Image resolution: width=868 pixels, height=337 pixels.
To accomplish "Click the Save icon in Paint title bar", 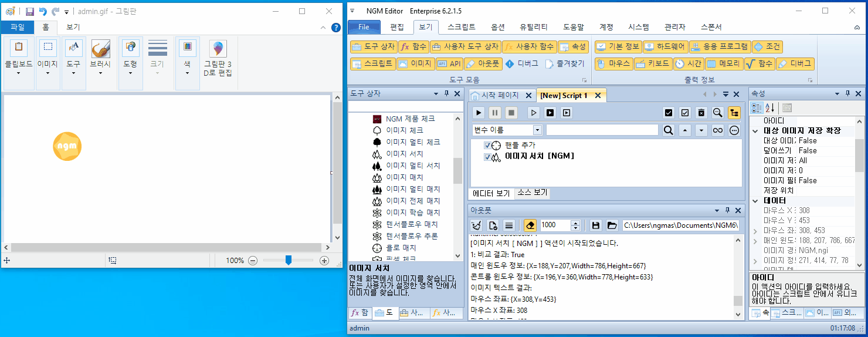I will (x=29, y=11).
